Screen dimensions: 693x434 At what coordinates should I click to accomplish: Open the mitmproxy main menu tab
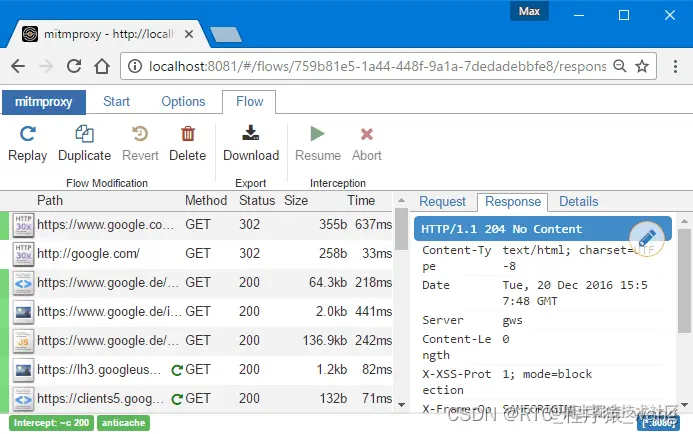(x=44, y=102)
